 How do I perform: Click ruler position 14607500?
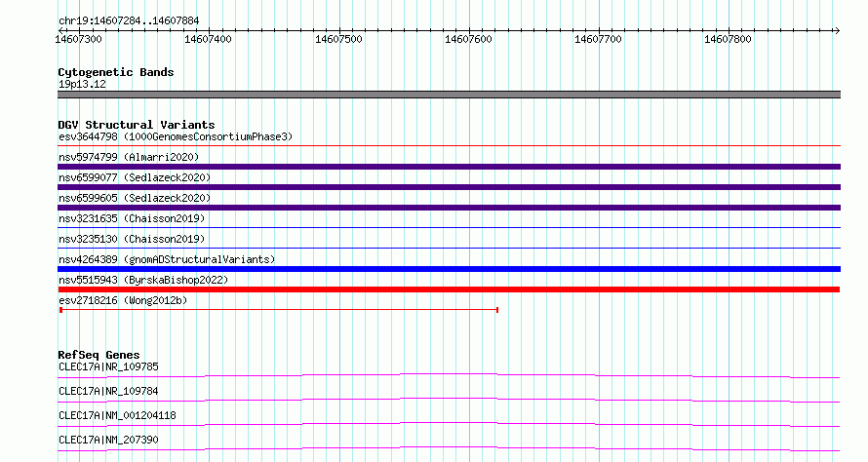tap(338, 39)
